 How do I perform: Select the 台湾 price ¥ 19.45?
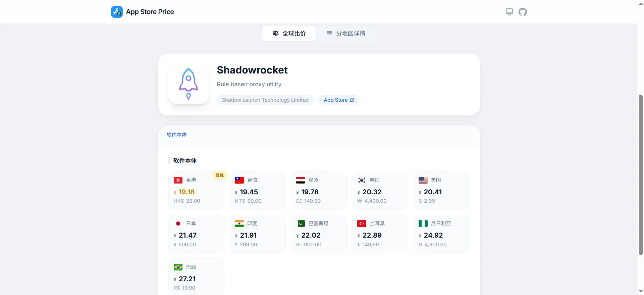pos(246,192)
